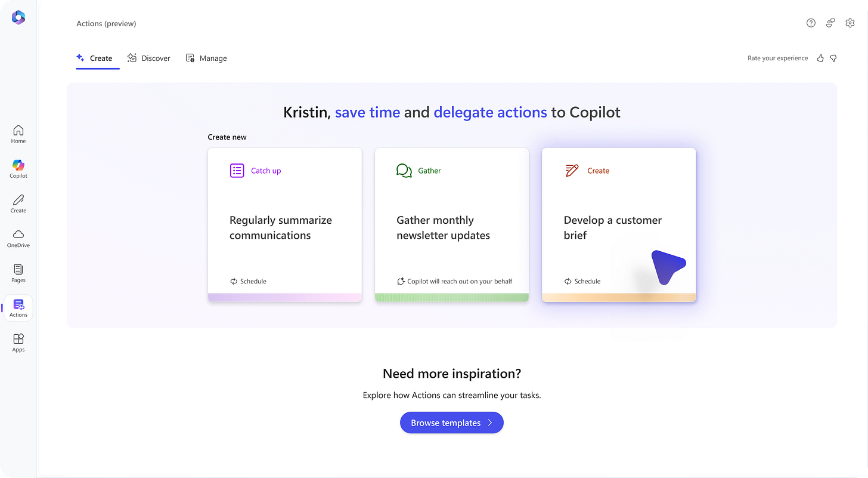Open Develop a customer brief card

[619, 225]
